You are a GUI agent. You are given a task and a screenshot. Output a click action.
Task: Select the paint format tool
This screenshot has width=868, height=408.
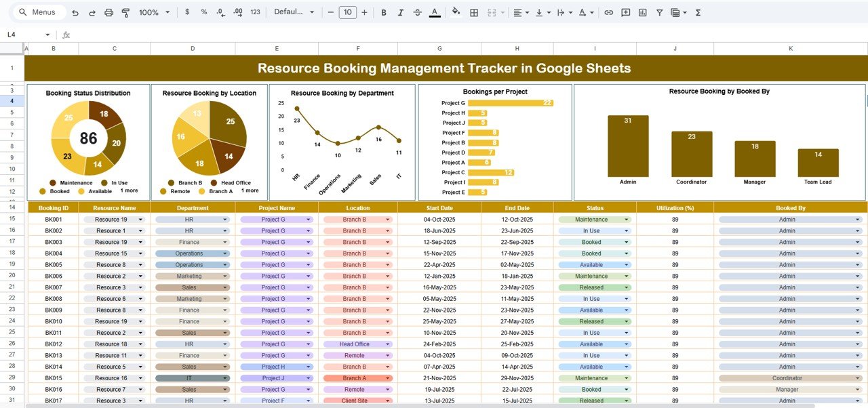(x=125, y=12)
